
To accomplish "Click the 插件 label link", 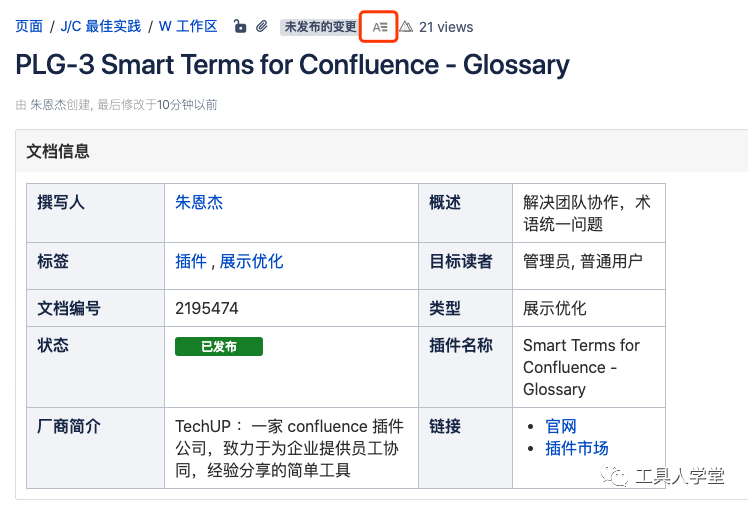I will tap(191, 261).
